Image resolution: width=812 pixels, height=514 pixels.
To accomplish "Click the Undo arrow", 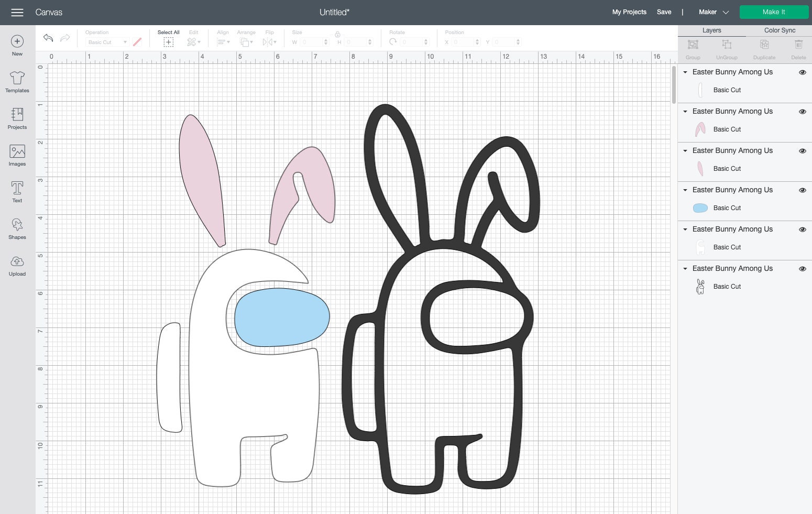I will (x=48, y=38).
